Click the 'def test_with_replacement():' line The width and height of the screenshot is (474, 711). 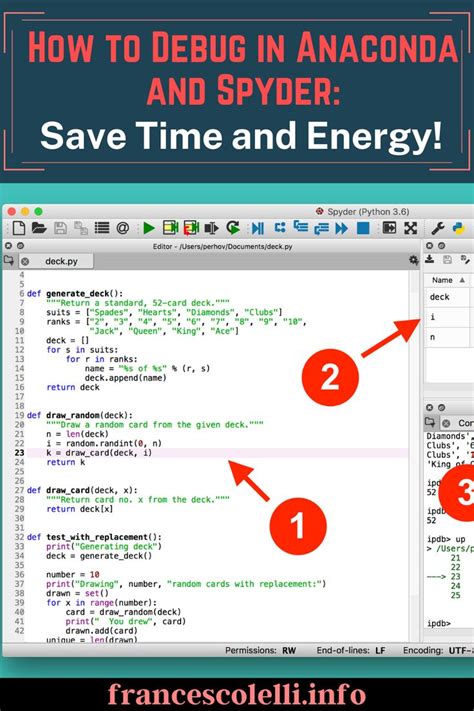(x=94, y=537)
